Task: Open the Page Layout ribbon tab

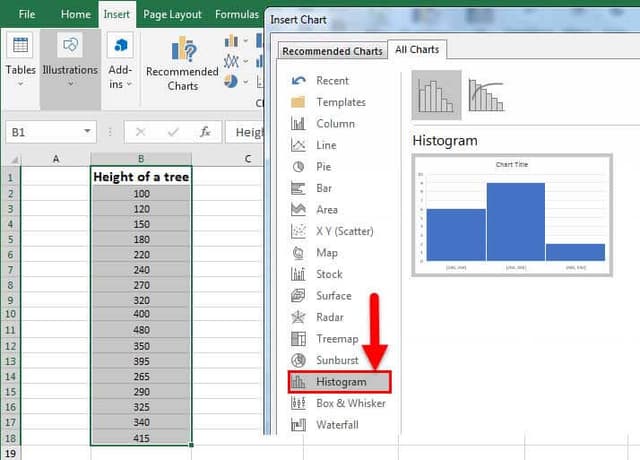Action: pyautogui.click(x=171, y=15)
